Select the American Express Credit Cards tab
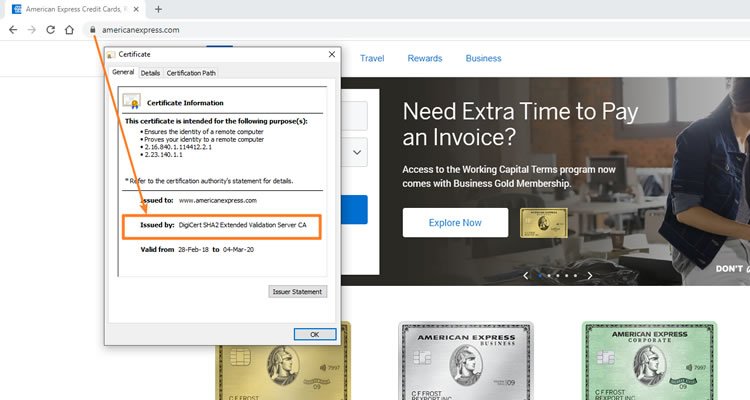750x400 pixels. click(76, 9)
